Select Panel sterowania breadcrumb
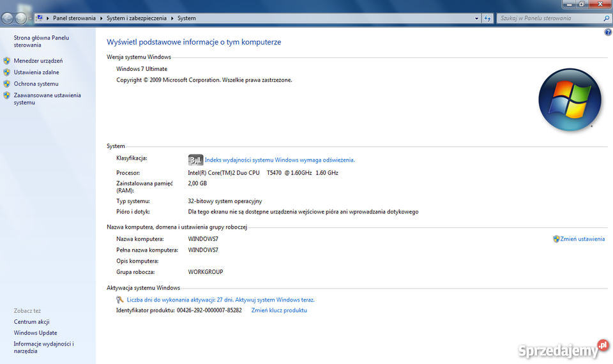Screen dimensions: 613x364 tap(74, 19)
